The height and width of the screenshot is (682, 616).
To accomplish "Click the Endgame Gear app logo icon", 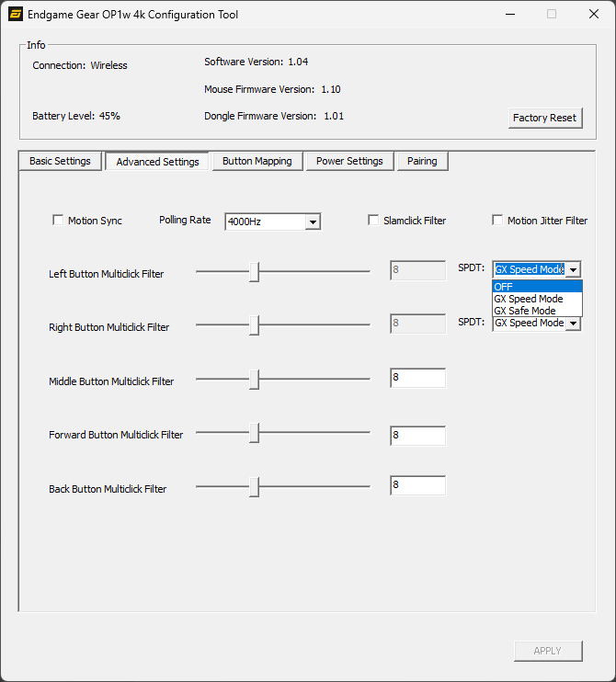I will coord(16,14).
